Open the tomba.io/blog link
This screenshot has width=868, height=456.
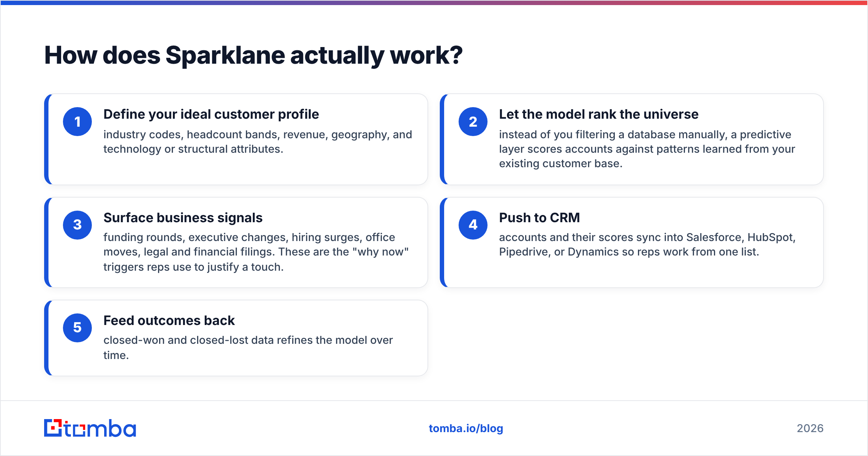click(x=466, y=428)
